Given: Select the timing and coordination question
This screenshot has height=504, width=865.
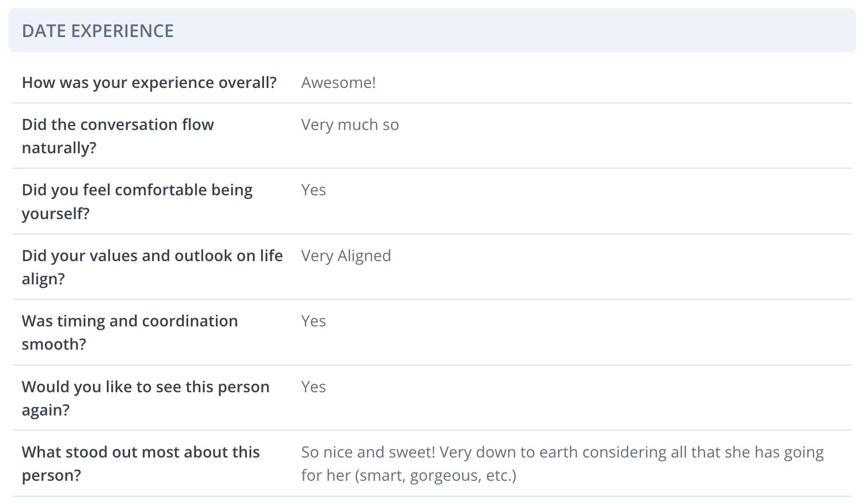Looking at the screenshot, I should [130, 332].
